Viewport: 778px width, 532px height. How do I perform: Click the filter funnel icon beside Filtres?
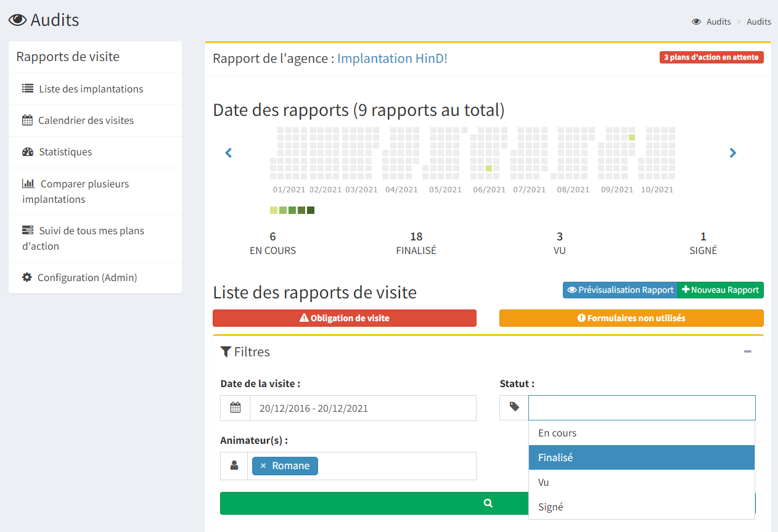pyautogui.click(x=226, y=352)
